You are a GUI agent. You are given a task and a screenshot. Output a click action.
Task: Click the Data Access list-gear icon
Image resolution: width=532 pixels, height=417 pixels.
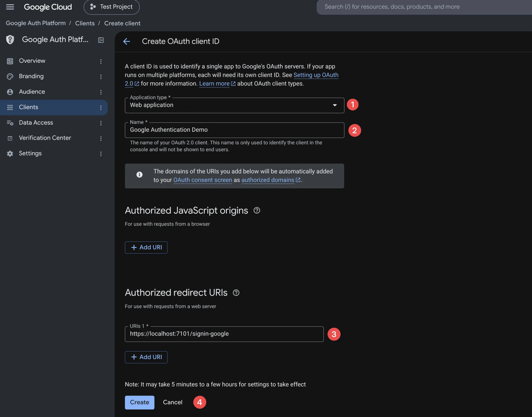click(x=10, y=123)
